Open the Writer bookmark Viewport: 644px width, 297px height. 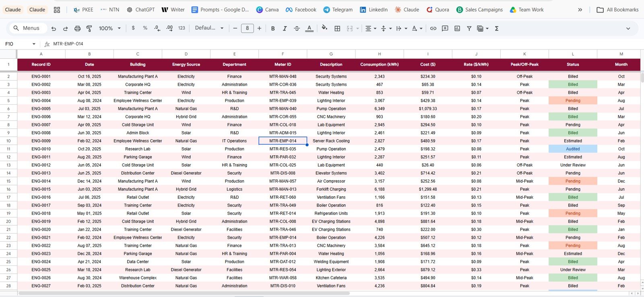(x=173, y=10)
